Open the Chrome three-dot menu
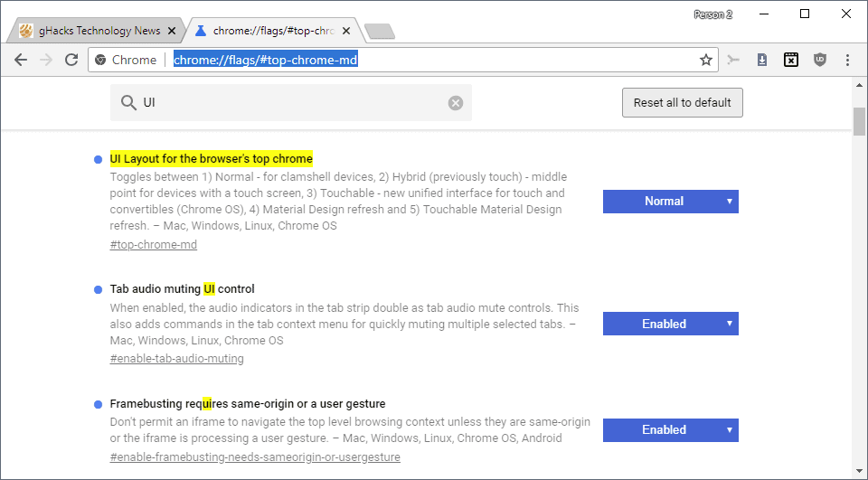 (847, 60)
